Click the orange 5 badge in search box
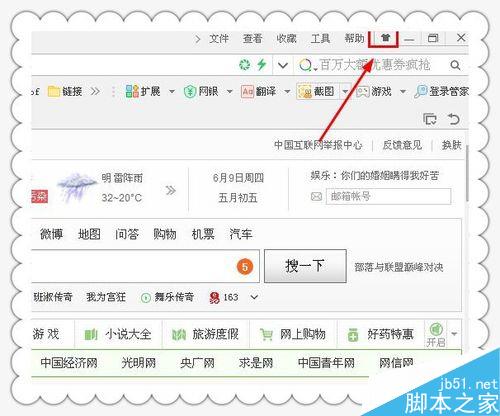Viewport: 500px width, 416px height. point(245,267)
